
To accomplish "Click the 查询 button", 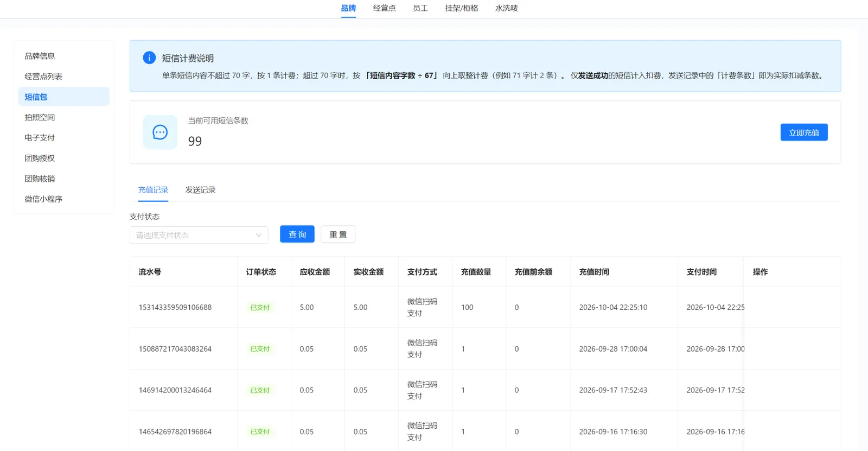I will pos(297,234).
